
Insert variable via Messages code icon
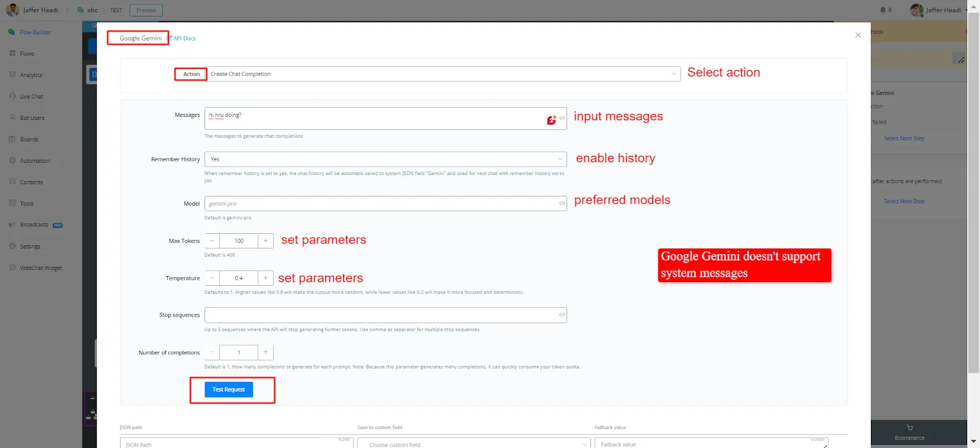[x=562, y=118]
